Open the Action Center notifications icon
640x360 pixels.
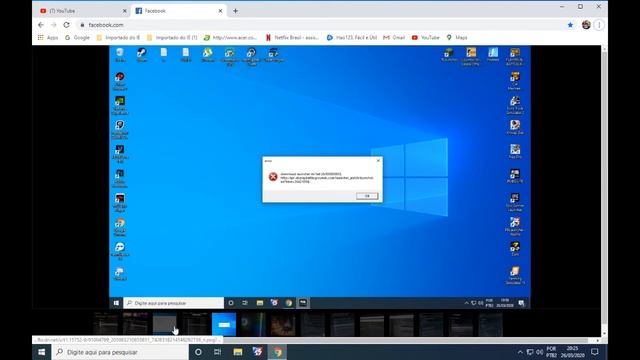tap(595, 352)
